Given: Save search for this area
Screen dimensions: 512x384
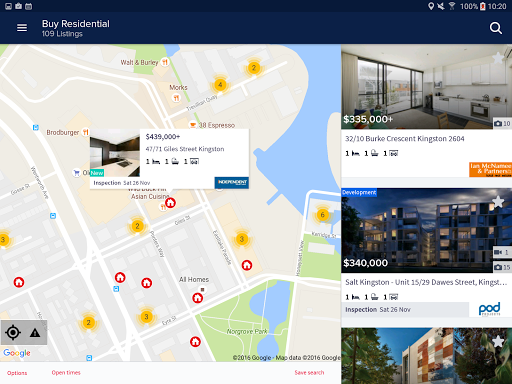Looking at the screenshot, I should pyautogui.click(x=309, y=373).
